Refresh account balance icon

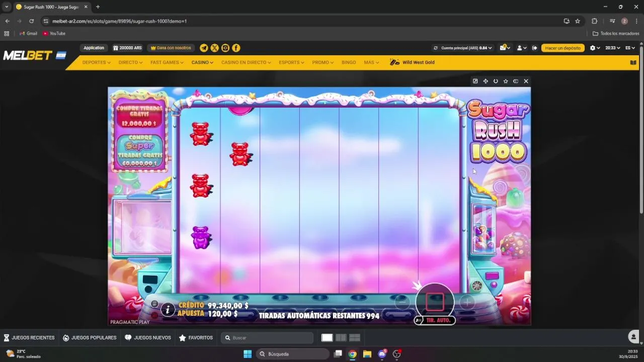pos(436,48)
